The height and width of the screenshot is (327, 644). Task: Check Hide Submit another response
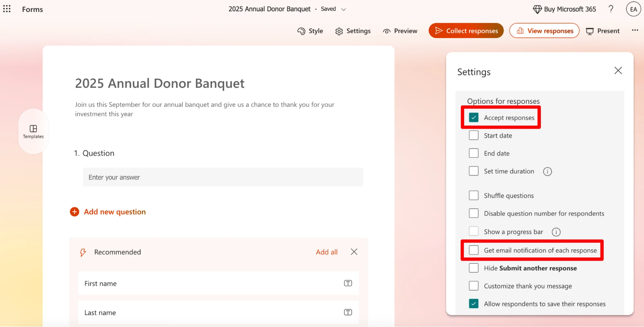point(474,268)
